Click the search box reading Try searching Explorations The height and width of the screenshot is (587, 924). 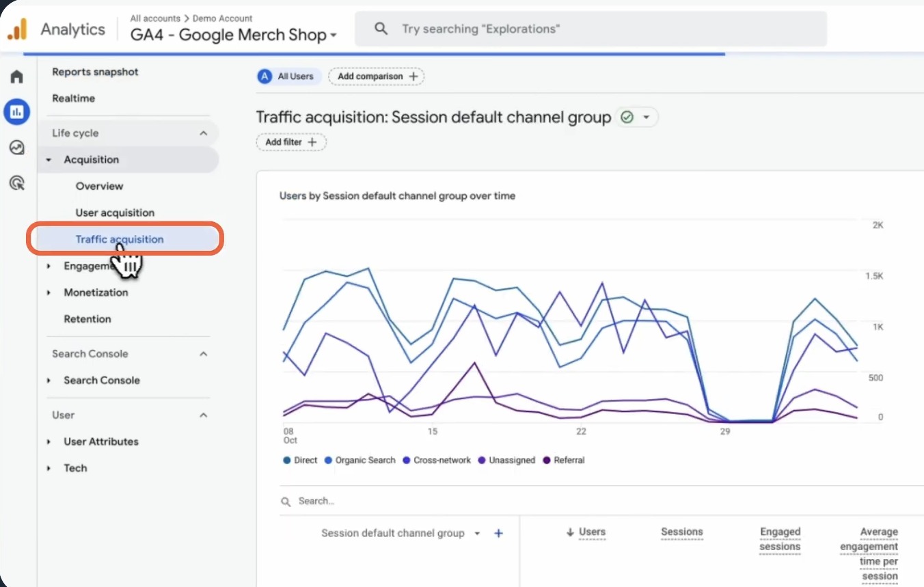(x=590, y=29)
